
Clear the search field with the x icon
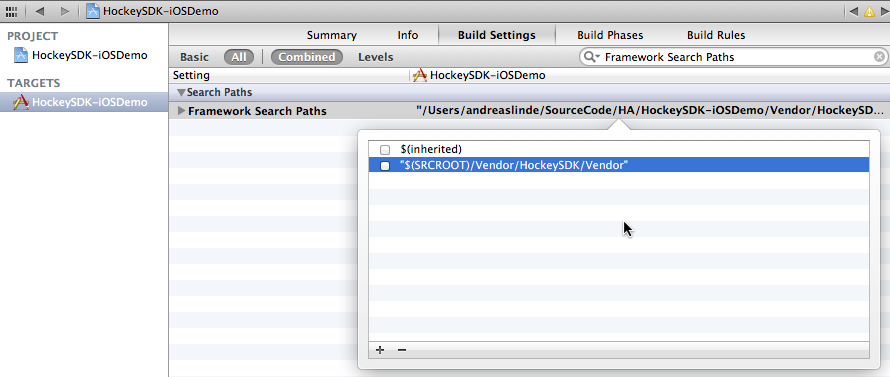pos(879,57)
